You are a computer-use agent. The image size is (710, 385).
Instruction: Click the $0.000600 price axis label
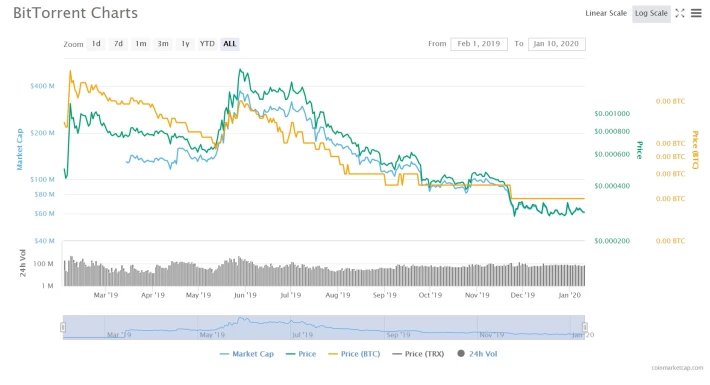click(x=612, y=154)
